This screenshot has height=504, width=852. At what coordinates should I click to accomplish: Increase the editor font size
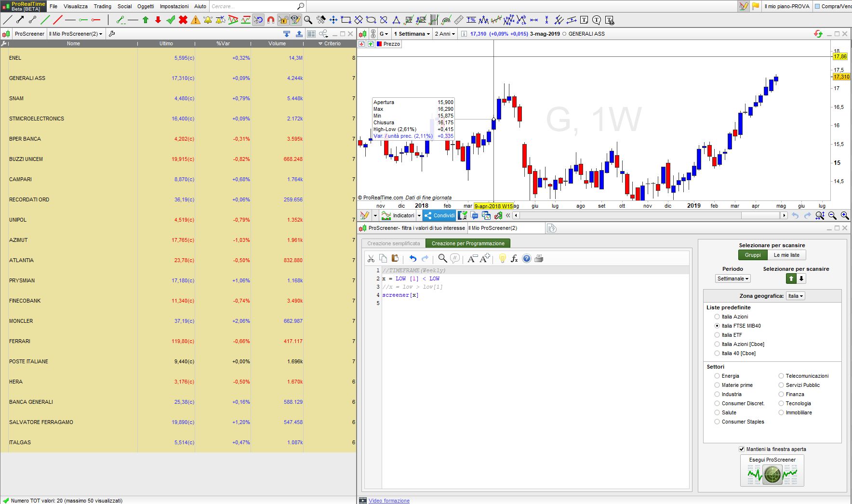click(x=485, y=259)
